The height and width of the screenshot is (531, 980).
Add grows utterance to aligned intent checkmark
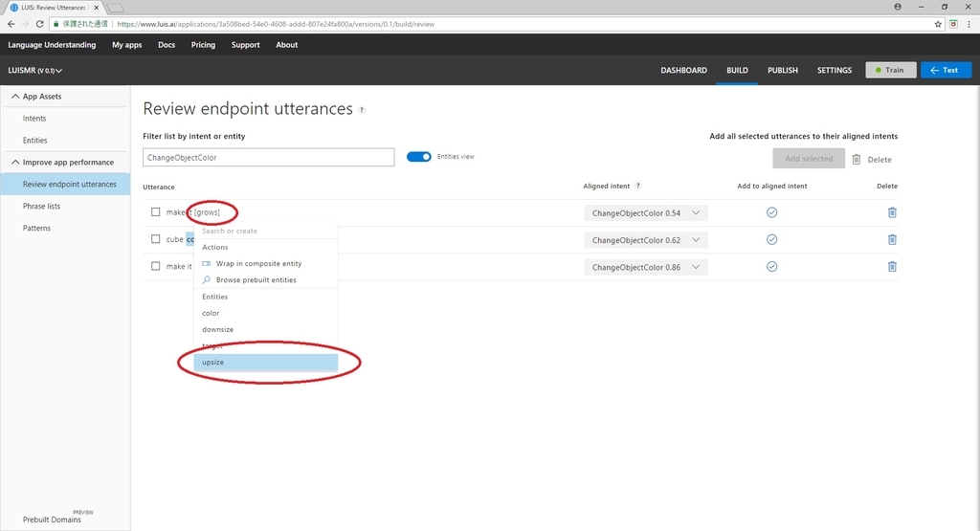[x=772, y=212]
